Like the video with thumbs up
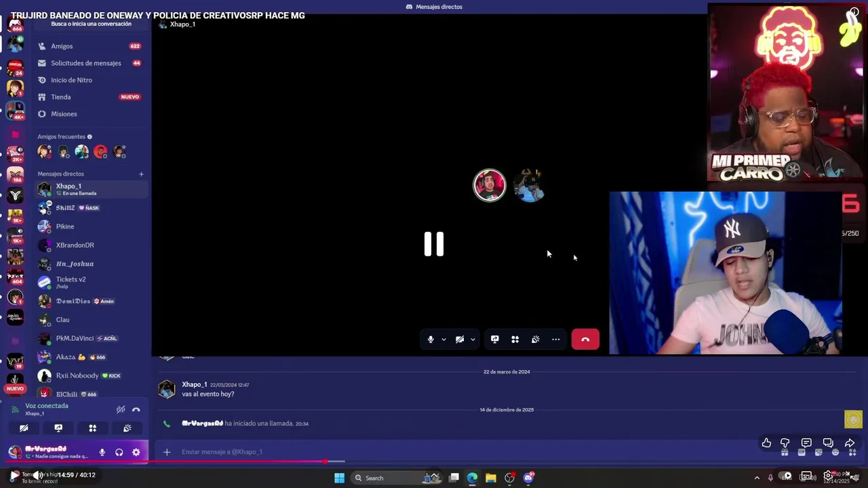 point(766,443)
